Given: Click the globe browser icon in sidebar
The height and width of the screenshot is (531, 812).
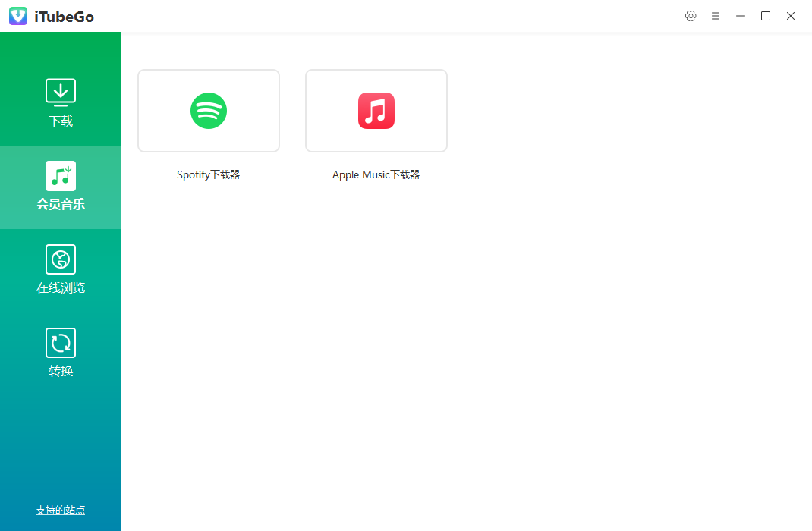Looking at the screenshot, I should (x=61, y=259).
